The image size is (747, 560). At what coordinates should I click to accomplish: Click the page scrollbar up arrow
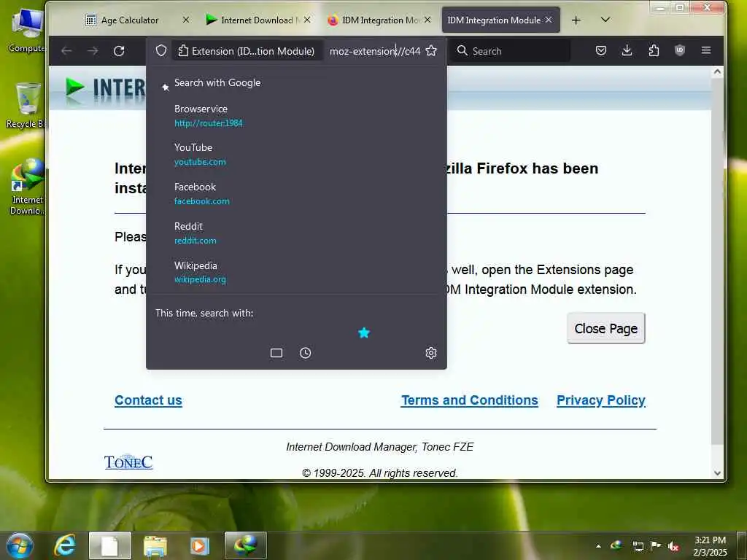(717, 72)
